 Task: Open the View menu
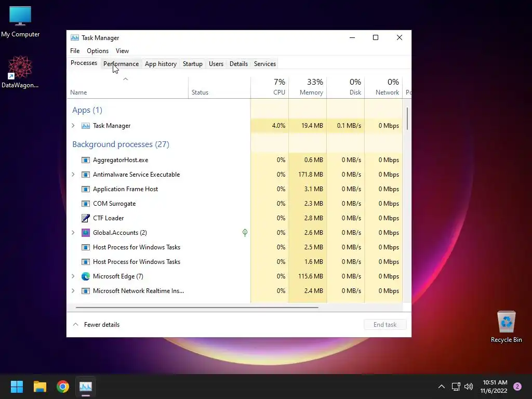tap(122, 50)
